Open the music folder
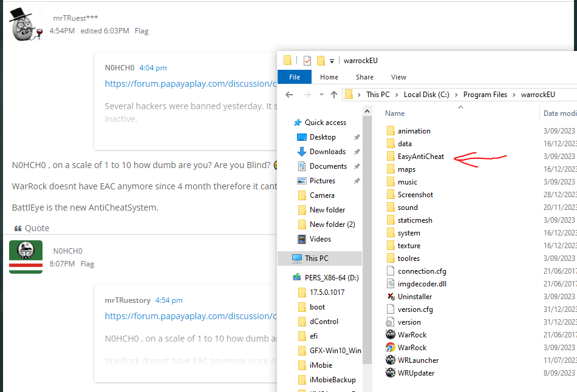 pyautogui.click(x=402, y=182)
